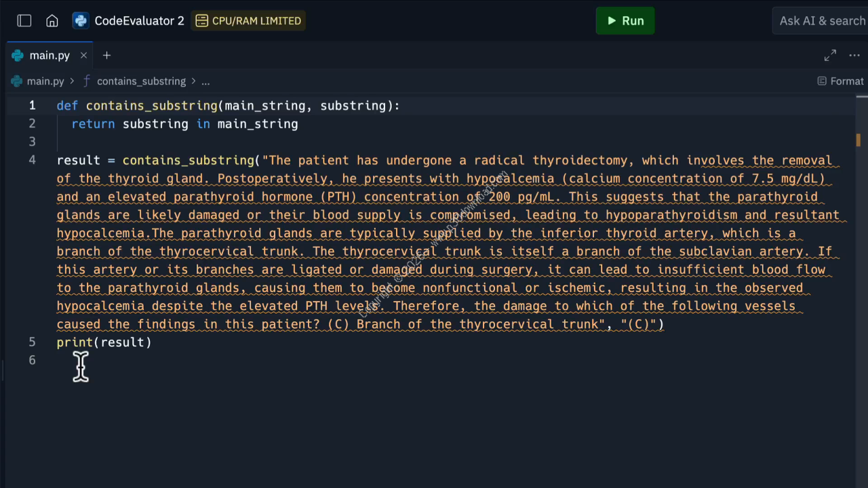Go to the Home icon
The image size is (868, 488).
coord(52,21)
